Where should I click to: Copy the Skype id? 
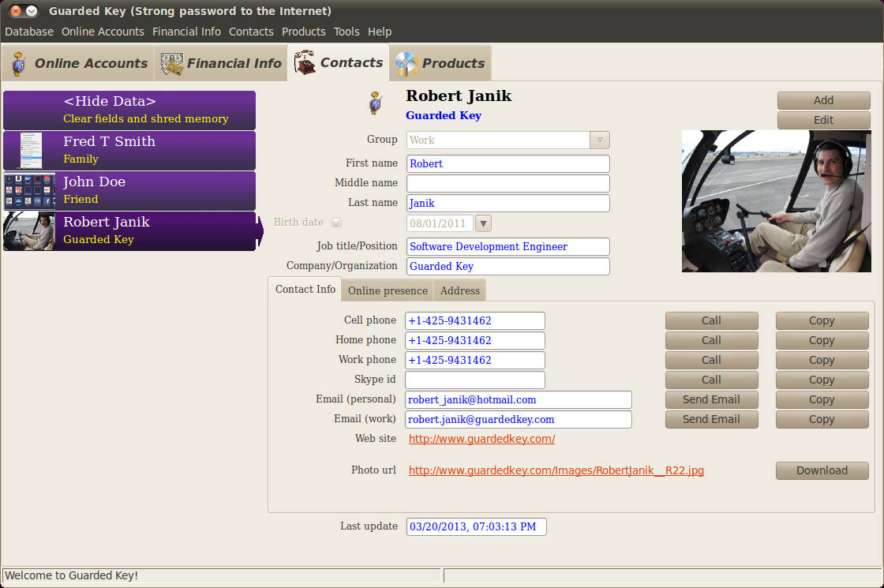pos(822,380)
